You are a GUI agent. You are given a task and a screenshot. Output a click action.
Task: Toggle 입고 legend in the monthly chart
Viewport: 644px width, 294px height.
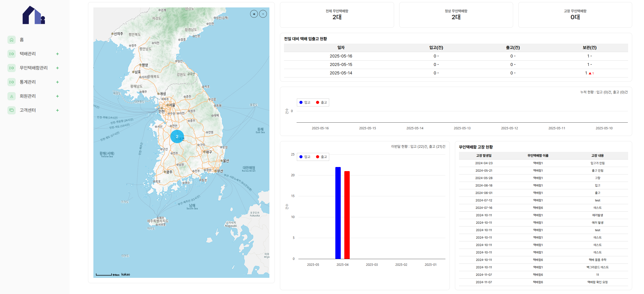coord(305,157)
